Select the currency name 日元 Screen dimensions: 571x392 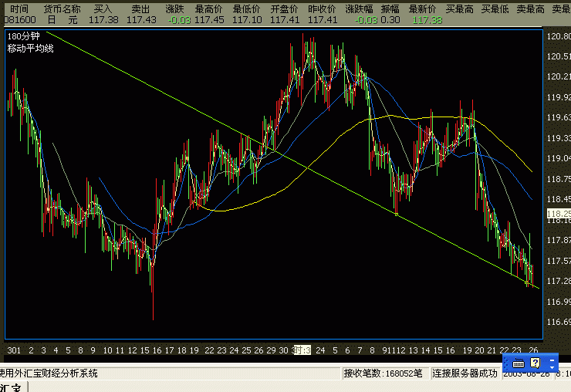(x=63, y=20)
